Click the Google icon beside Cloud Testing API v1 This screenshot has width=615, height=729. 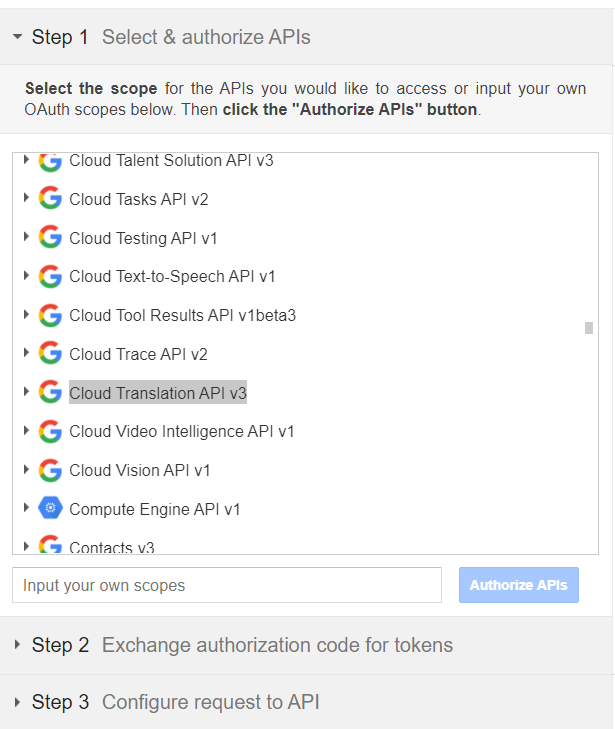click(x=50, y=238)
